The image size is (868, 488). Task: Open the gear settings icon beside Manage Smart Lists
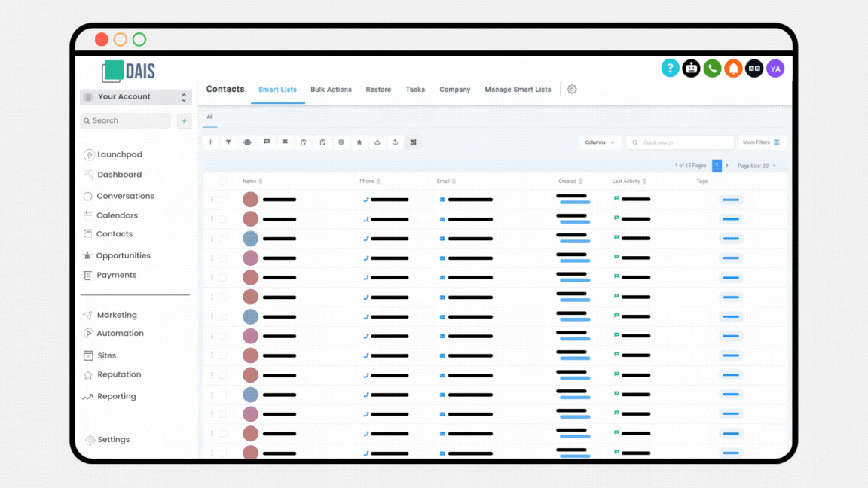click(x=572, y=89)
